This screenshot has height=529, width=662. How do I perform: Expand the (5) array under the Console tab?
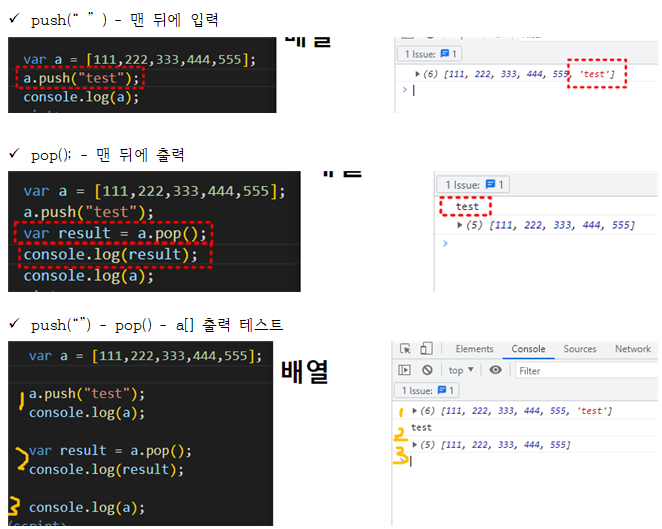pos(415,445)
